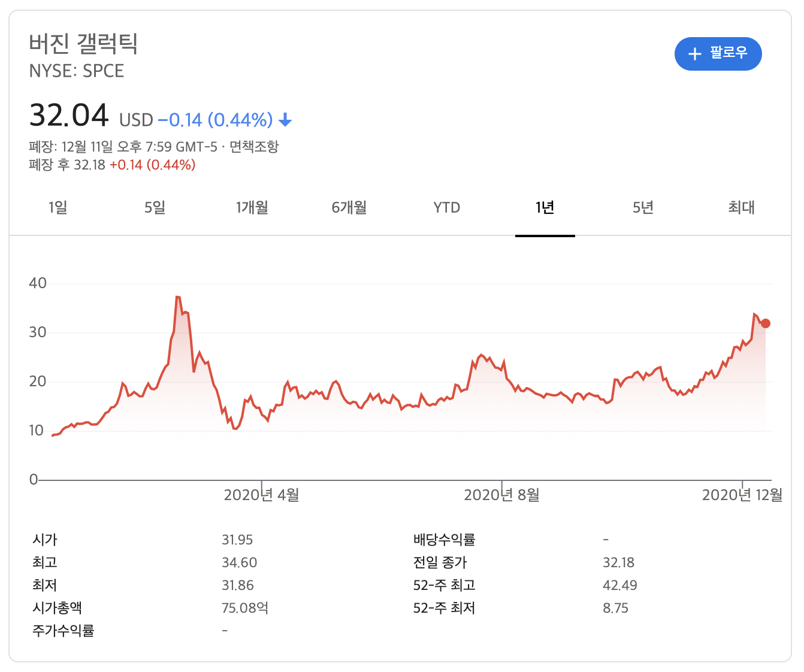Click the red endpoint dot on the stock chart
Screen dimensions: 804x672
(765, 323)
